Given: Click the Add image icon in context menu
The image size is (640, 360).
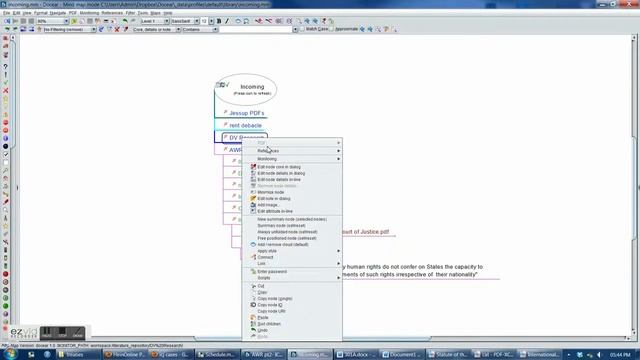Looking at the screenshot, I should pyautogui.click(x=253, y=205).
